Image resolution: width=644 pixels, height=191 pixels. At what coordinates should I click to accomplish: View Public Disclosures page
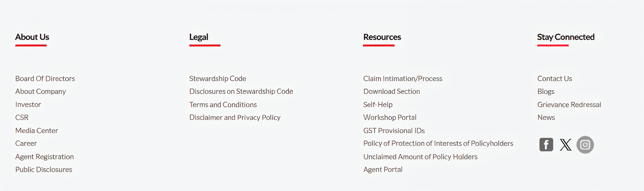tap(44, 170)
